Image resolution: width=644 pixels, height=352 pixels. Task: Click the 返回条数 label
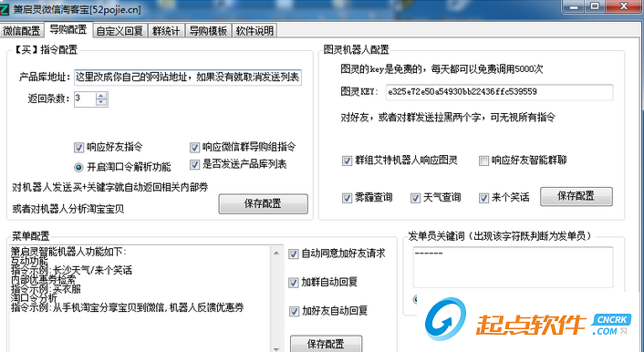point(49,99)
